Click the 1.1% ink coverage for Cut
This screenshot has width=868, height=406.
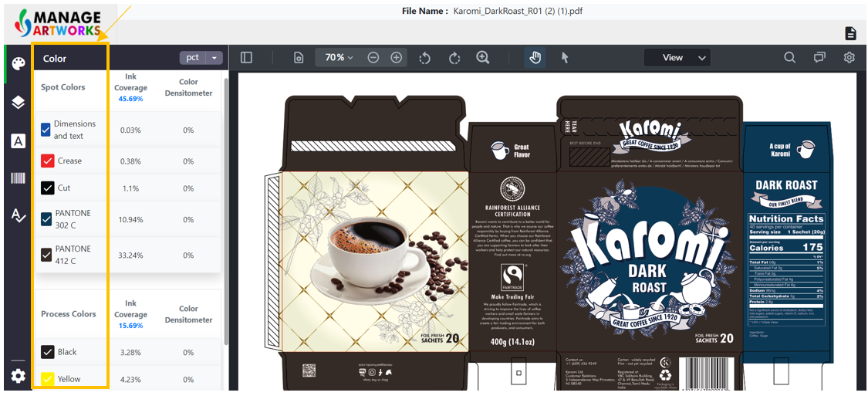[x=130, y=188]
